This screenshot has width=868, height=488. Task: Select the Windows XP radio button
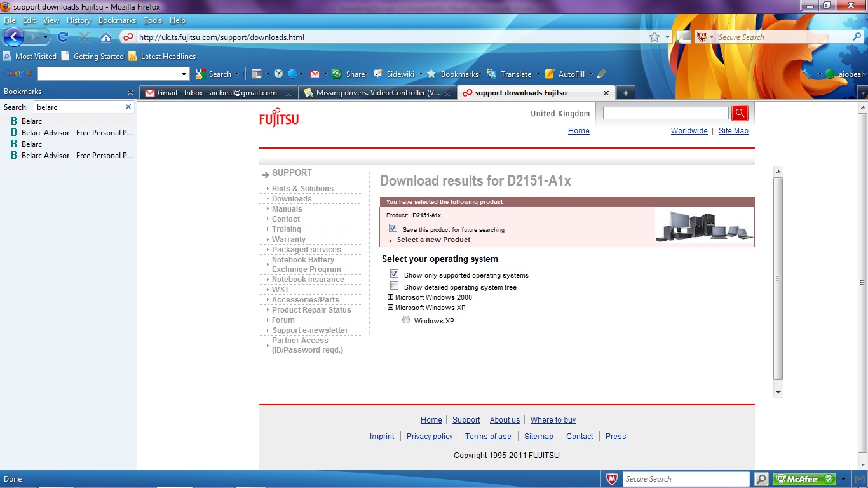[406, 320]
